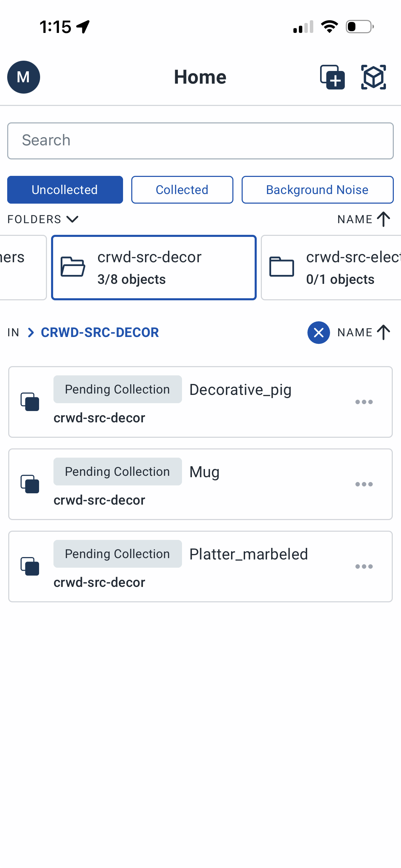Open the options menu for Mug
Viewport: 401px width, 868px height.
364,484
